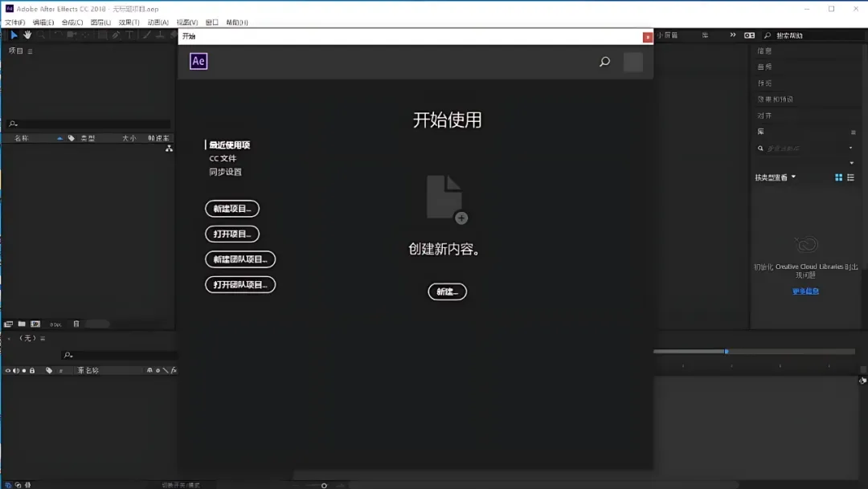Viewport: 868px width, 489px height.
Task: Open the 更多信息 link in Libraries
Action: click(805, 291)
